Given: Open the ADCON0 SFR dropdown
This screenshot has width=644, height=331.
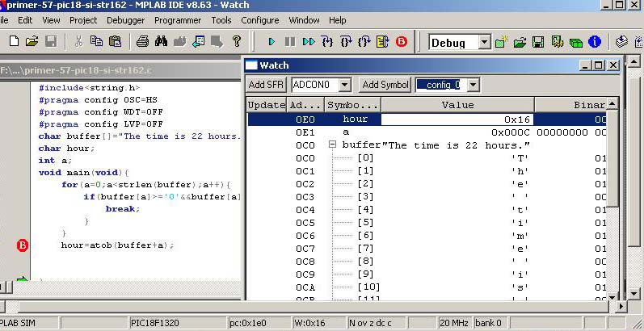Looking at the screenshot, I should coord(344,85).
